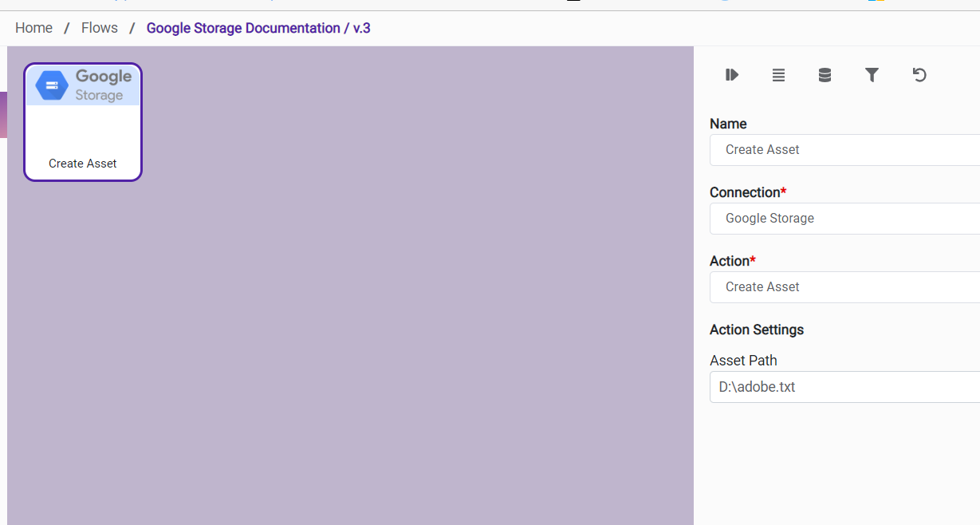Focus the Name field containing Create Asset
980x525 pixels.
[845, 150]
